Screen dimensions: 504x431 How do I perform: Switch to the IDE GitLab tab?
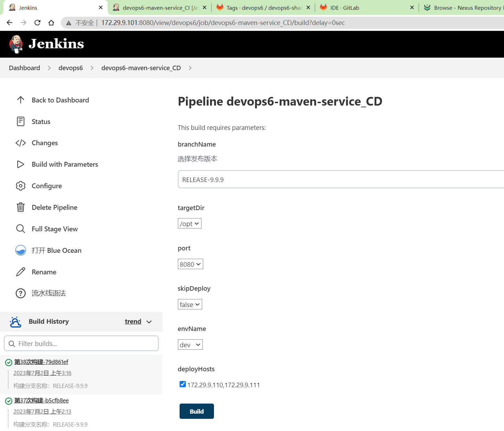coord(367,8)
